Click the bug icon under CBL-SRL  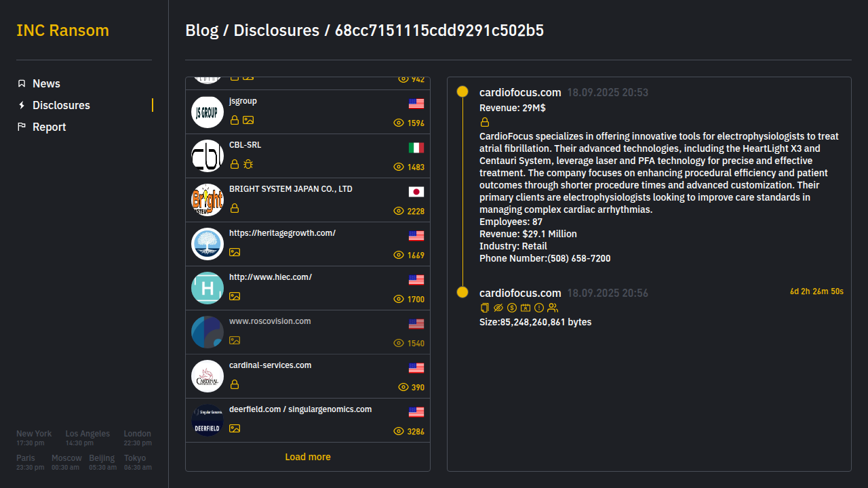[248, 164]
